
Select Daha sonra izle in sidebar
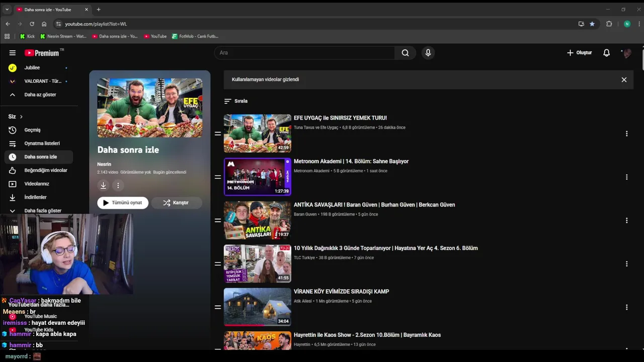(x=38, y=157)
